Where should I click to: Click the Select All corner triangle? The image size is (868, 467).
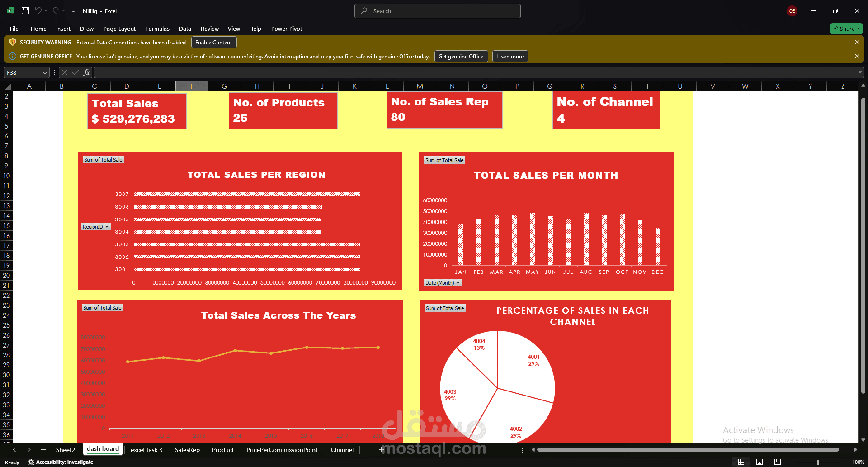point(8,86)
